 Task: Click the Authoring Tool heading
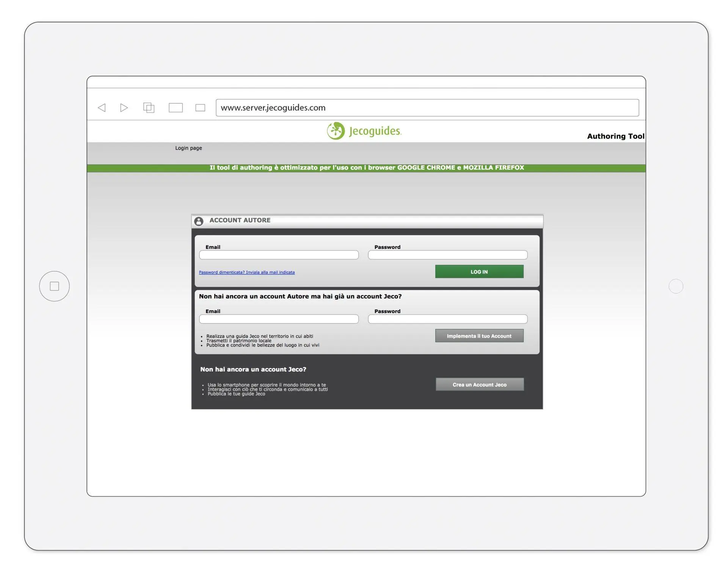(x=615, y=136)
